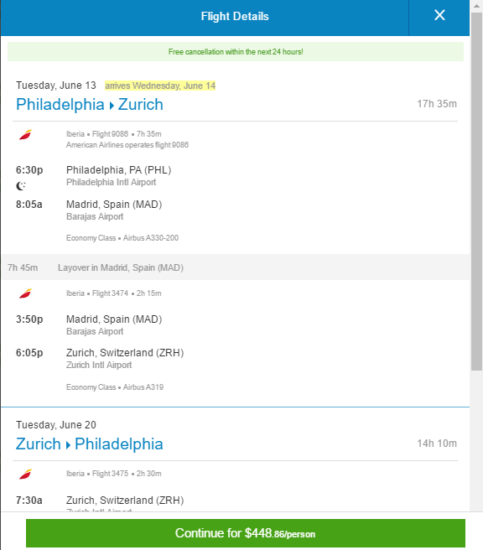
Task: Select the Zurich to Philadelphia heading
Action: [89, 444]
